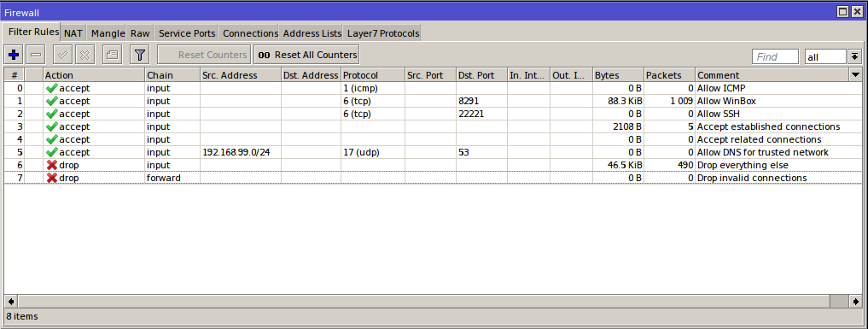Click the horizontal scrollbar left arrow
868x329 pixels.
pyautogui.click(x=11, y=302)
